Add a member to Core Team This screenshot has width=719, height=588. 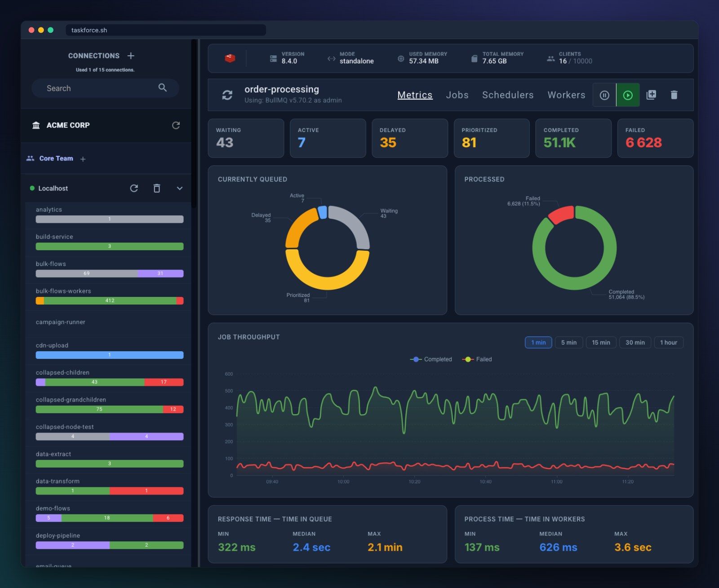pos(83,159)
